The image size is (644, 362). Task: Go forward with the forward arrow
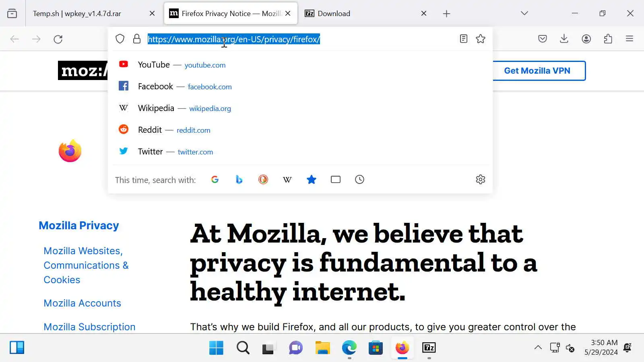click(36, 39)
